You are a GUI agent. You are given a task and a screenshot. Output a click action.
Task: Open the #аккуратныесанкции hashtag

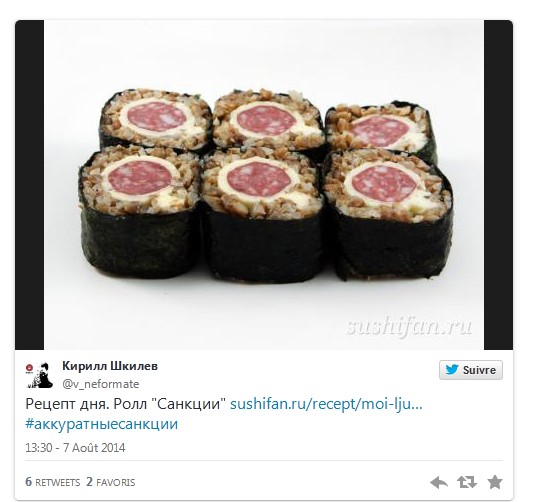pos(102,424)
